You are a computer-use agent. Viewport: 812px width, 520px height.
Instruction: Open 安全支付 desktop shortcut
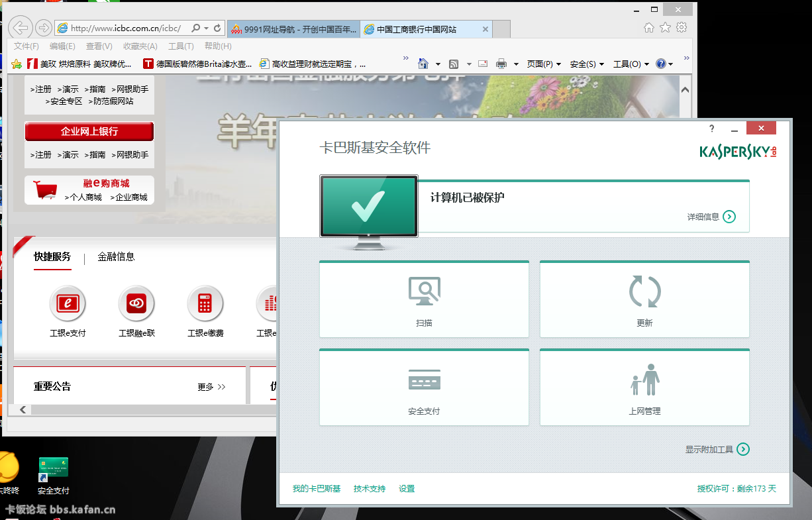pyautogui.click(x=54, y=476)
